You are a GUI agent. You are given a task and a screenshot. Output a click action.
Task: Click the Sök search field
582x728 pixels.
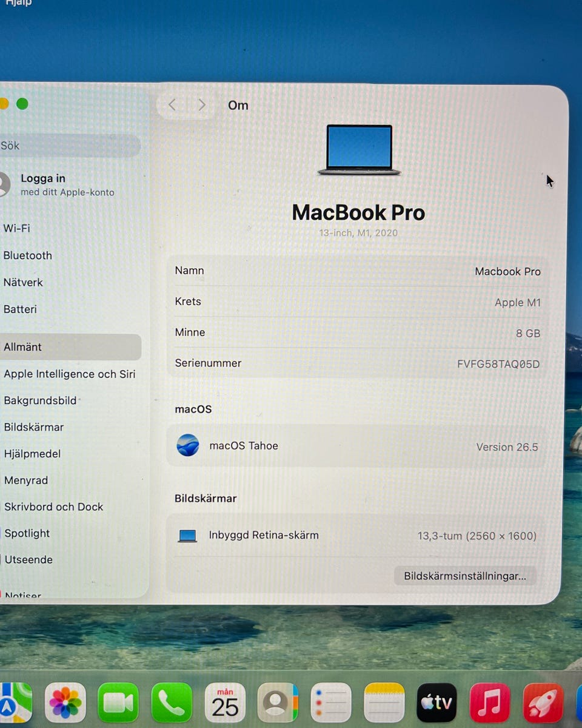(70, 146)
